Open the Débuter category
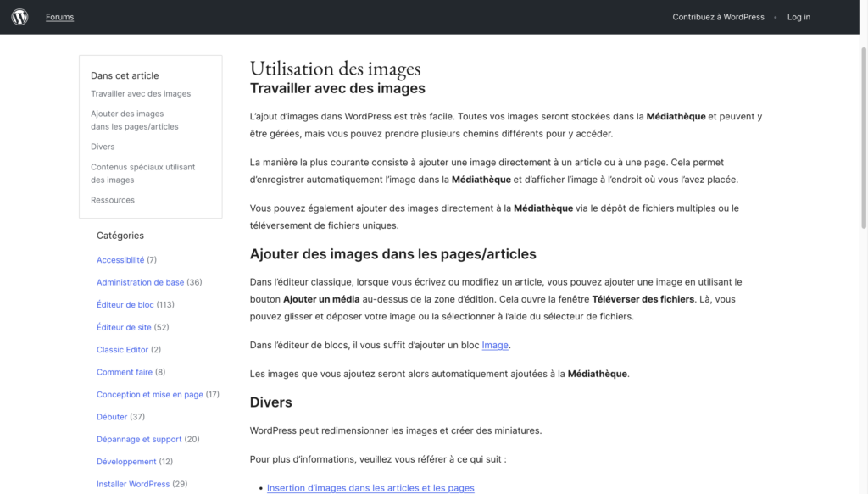This screenshot has height=494, width=868. [112, 417]
